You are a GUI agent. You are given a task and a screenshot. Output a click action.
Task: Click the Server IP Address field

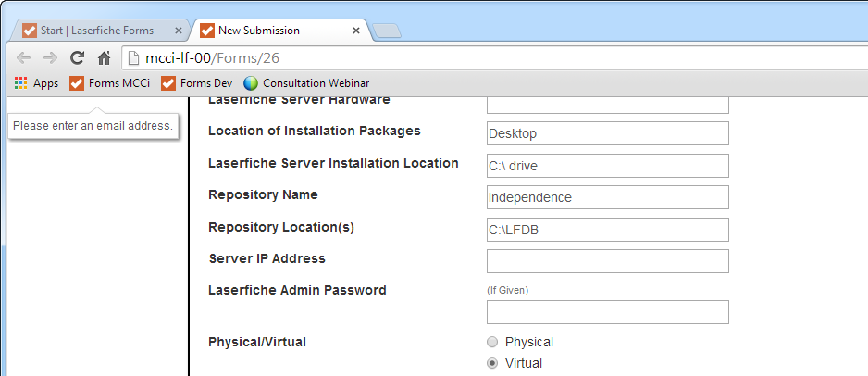pyautogui.click(x=607, y=261)
